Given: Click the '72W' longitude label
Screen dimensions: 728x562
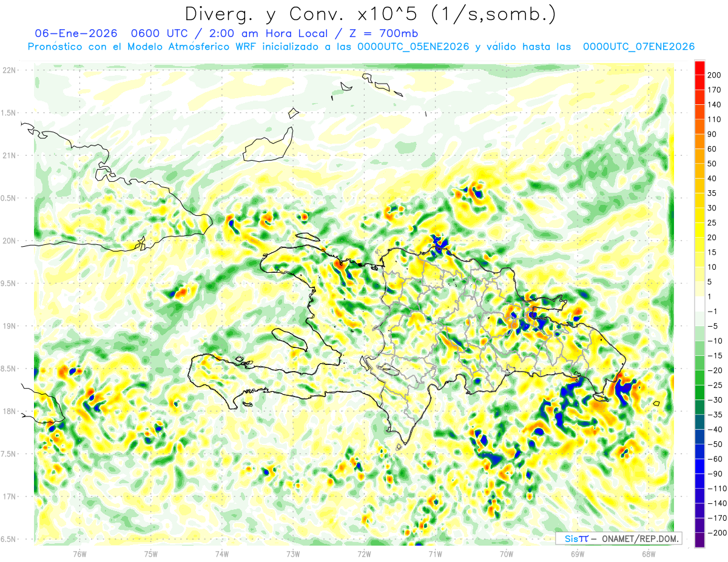Looking at the screenshot, I should coord(364,554).
